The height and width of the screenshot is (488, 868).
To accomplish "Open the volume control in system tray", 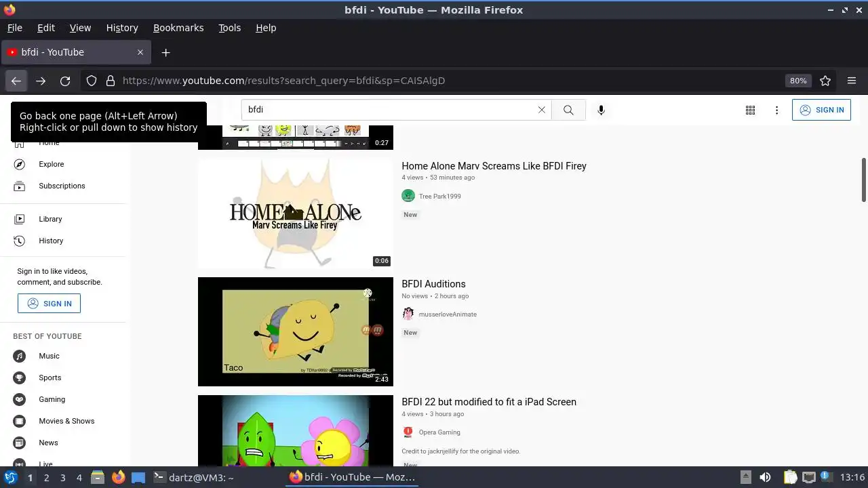I will [x=765, y=477].
